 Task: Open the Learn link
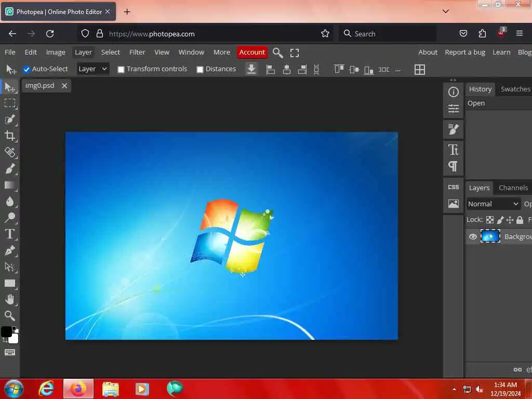(x=501, y=52)
